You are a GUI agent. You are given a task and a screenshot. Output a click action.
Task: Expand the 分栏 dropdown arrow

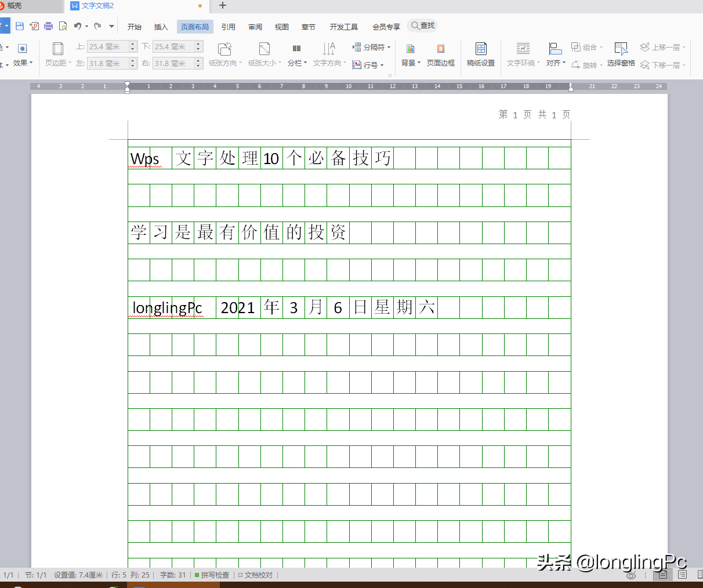pyautogui.click(x=305, y=63)
